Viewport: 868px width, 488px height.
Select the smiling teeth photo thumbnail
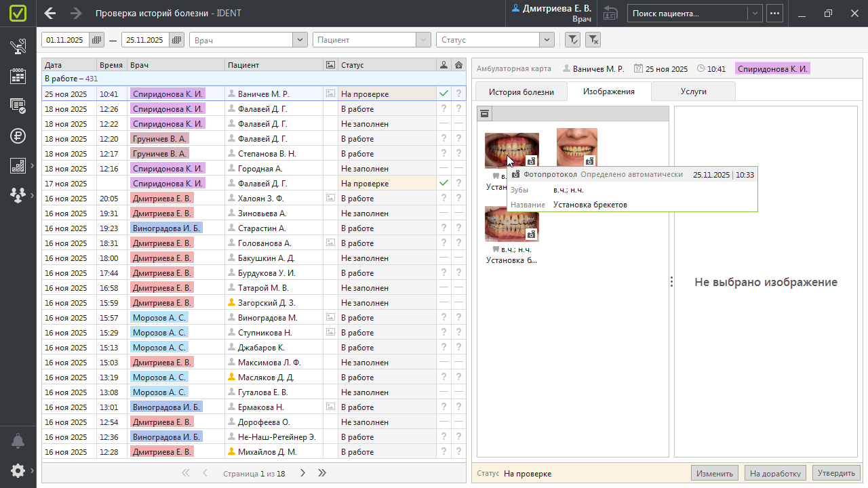576,147
